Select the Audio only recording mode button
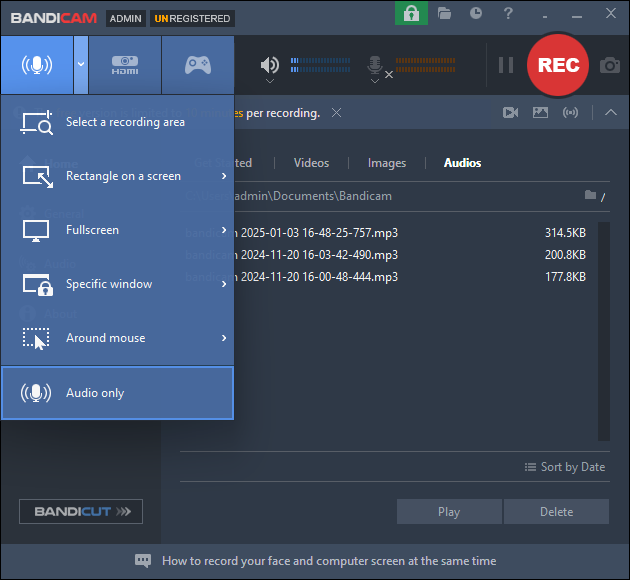The image size is (630, 580). click(37, 65)
